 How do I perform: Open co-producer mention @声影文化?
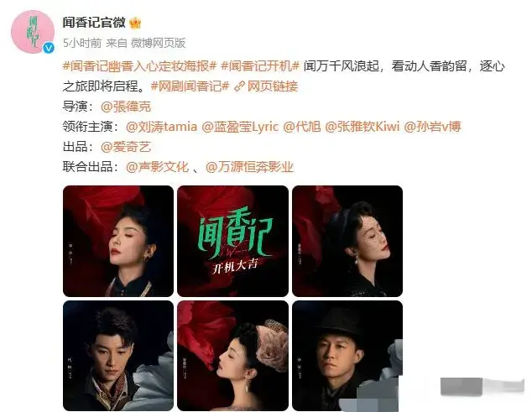(157, 167)
